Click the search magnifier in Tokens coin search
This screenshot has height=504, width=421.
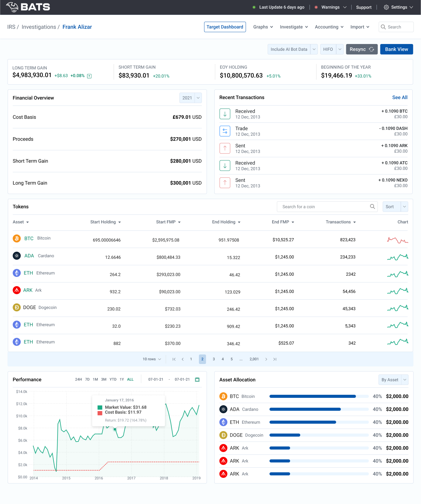coord(372,206)
